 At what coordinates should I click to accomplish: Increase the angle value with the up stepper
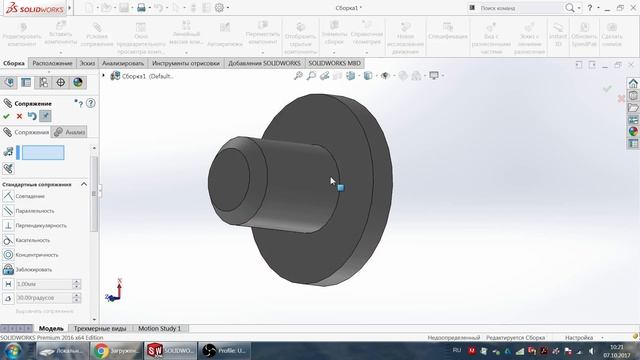pyautogui.click(x=76, y=296)
